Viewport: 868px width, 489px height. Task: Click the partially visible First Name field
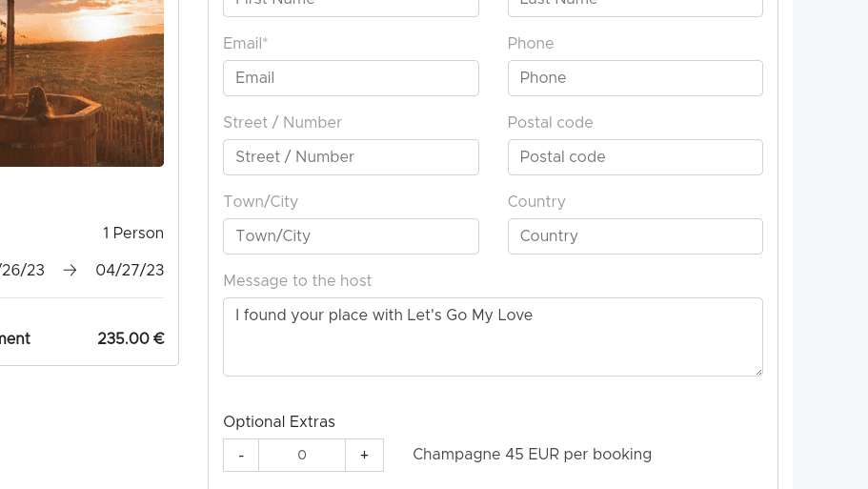tap(351, 8)
